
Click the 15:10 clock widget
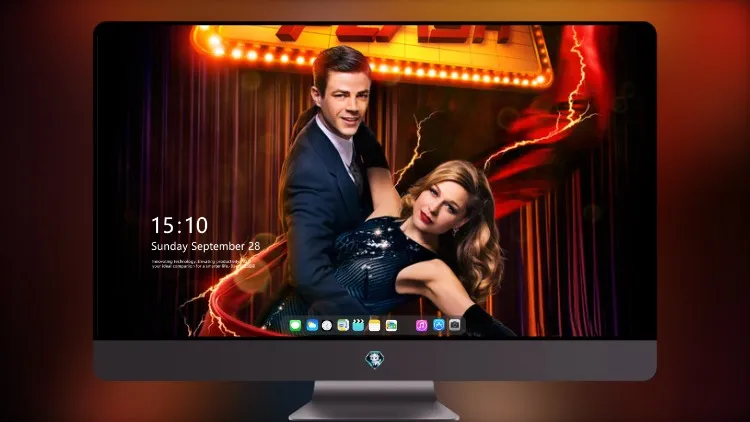(179, 225)
